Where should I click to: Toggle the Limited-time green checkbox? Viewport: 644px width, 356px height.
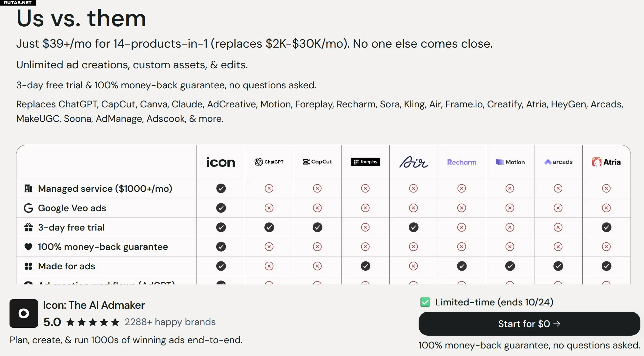point(425,302)
